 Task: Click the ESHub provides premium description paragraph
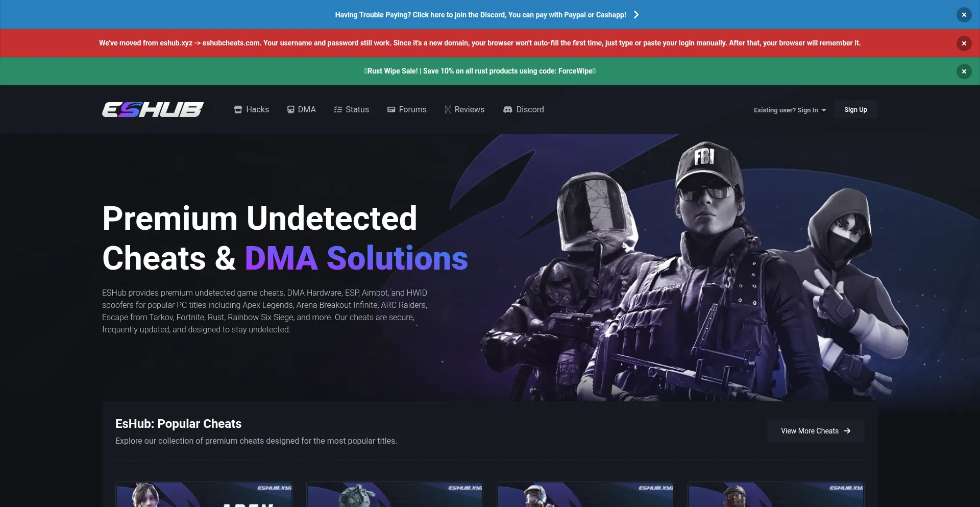pos(265,311)
